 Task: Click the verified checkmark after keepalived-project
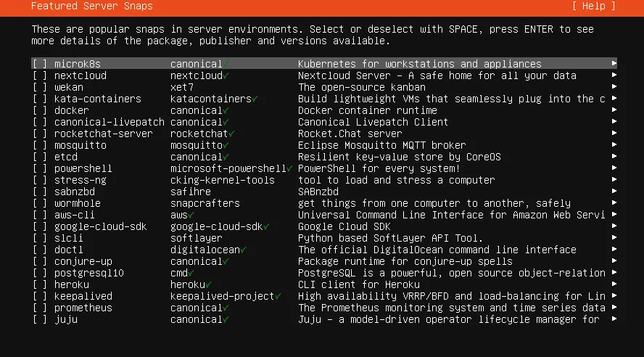[x=278, y=296]
